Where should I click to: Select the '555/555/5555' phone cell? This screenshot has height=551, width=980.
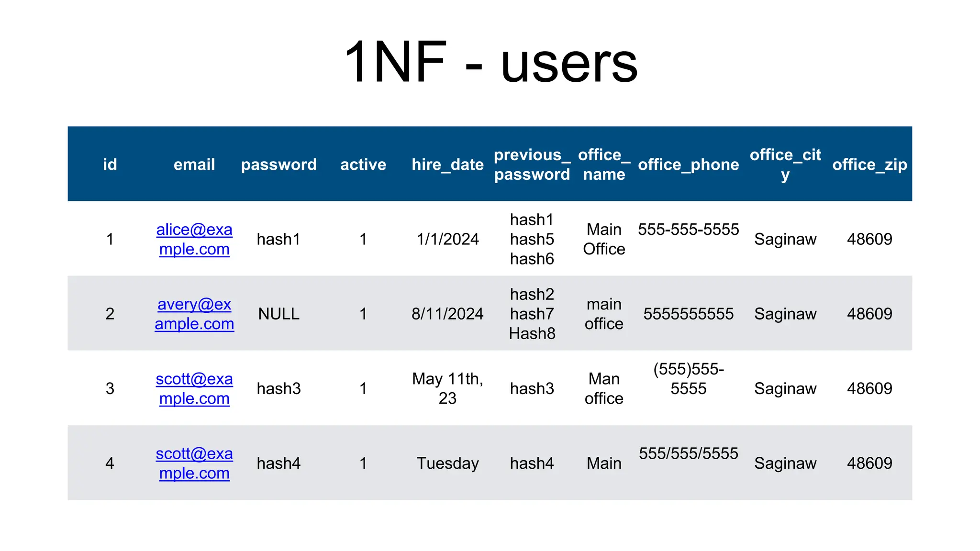(688, 453)
